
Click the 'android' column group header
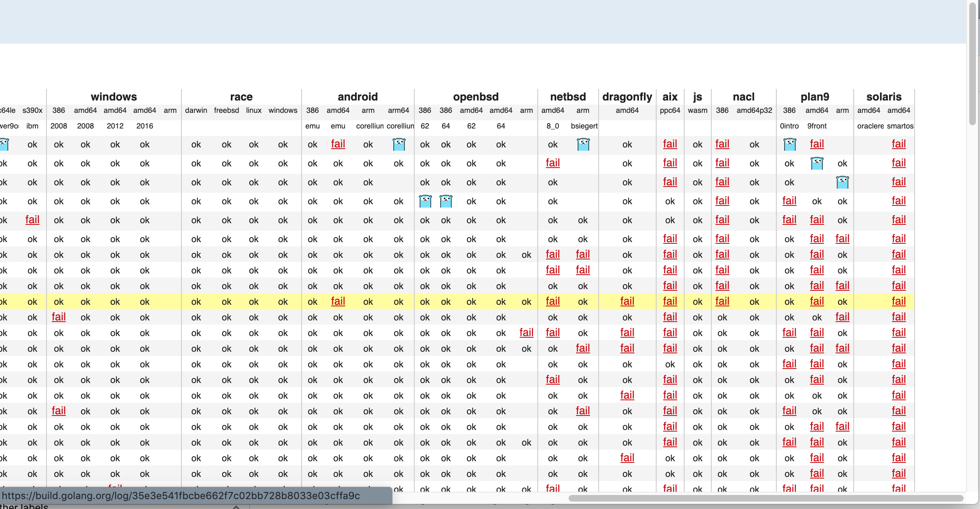point(358,97)
